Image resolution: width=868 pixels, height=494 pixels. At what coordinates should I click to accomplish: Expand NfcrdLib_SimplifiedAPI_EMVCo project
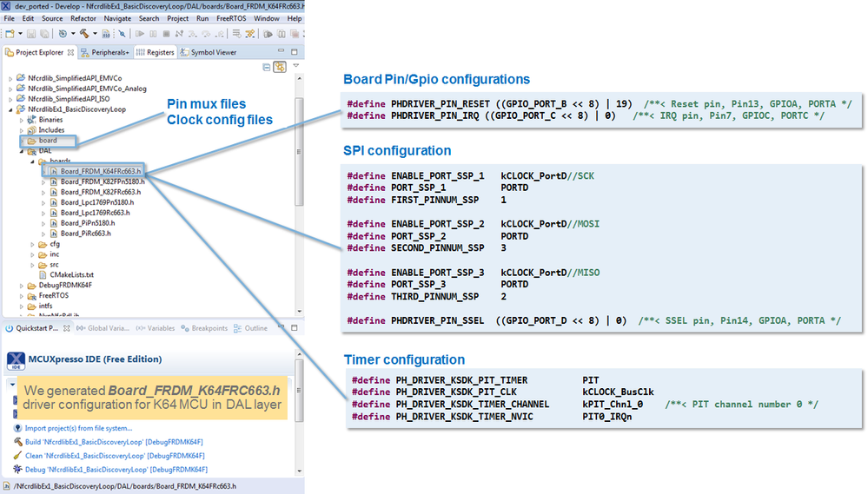[10, 78]
